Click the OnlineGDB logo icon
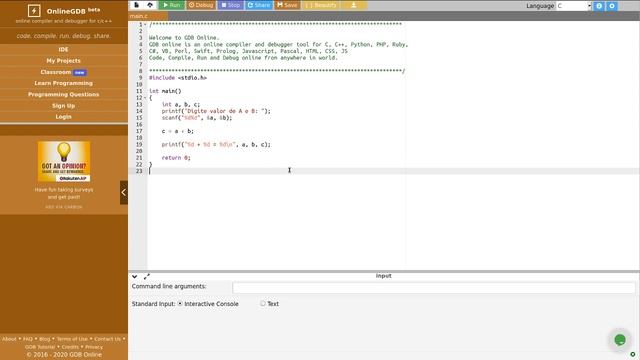 pos(34,11)
